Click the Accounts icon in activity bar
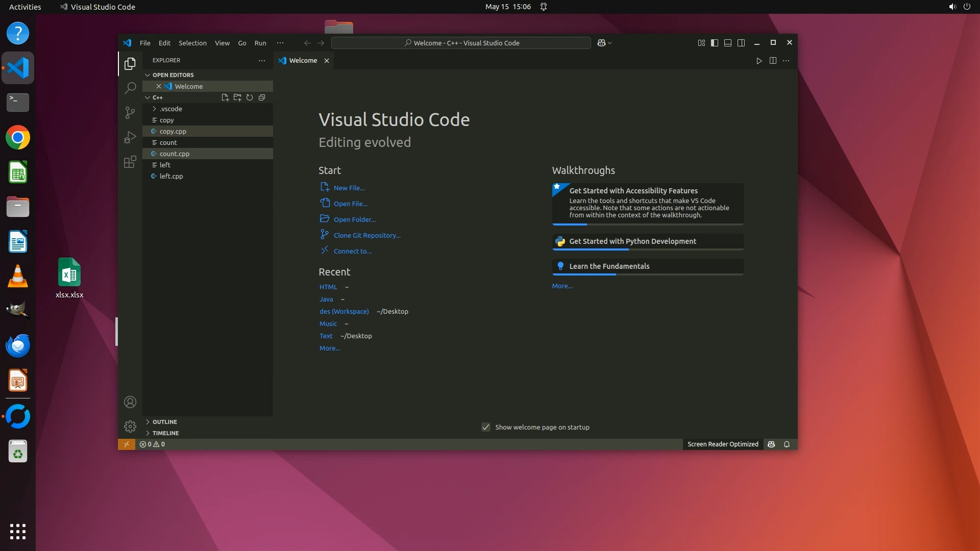The image size is (980, 551). point(130,402)
